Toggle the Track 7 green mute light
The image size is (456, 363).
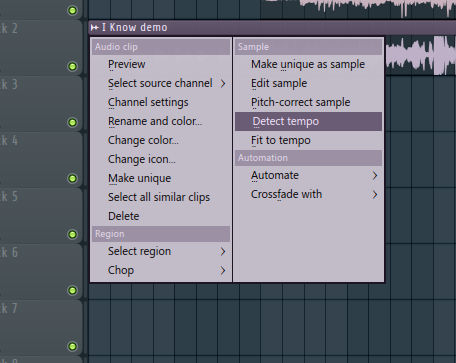pyautogui.click(x=72, y=346)
